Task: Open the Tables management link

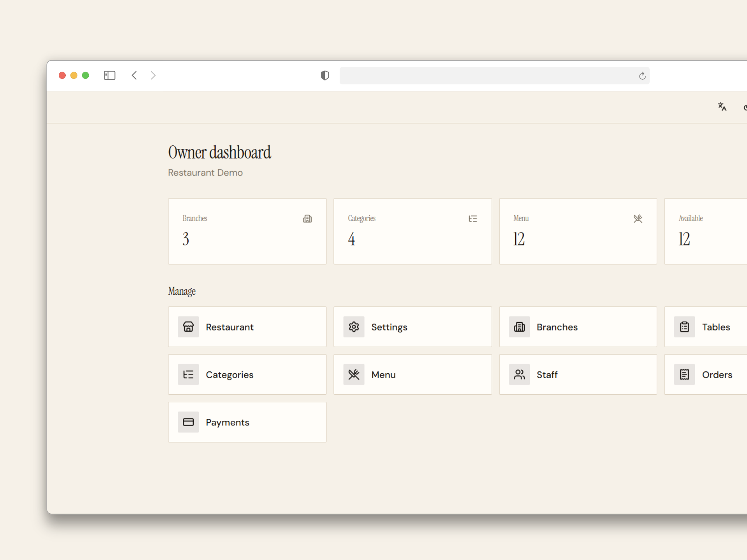Action: click(705, 327)
